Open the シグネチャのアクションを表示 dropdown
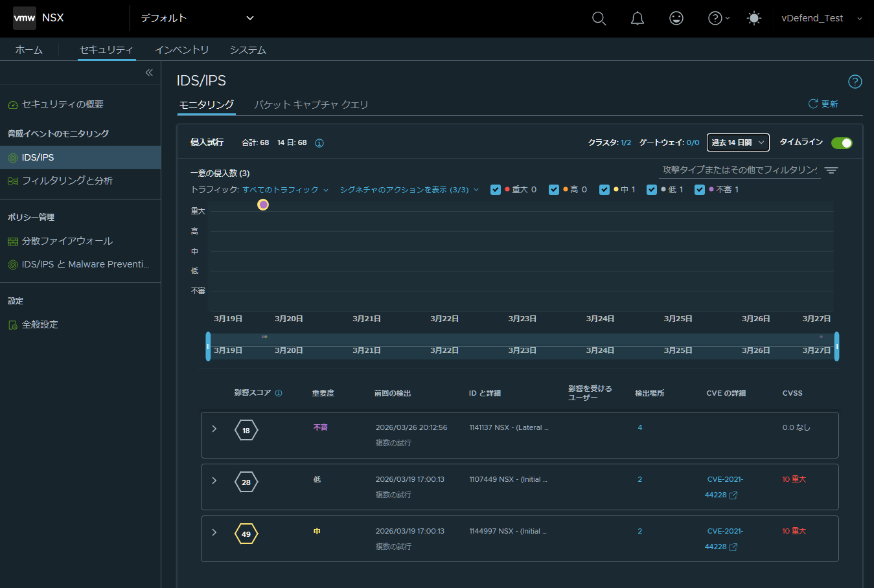 click(x=409, y=190)
